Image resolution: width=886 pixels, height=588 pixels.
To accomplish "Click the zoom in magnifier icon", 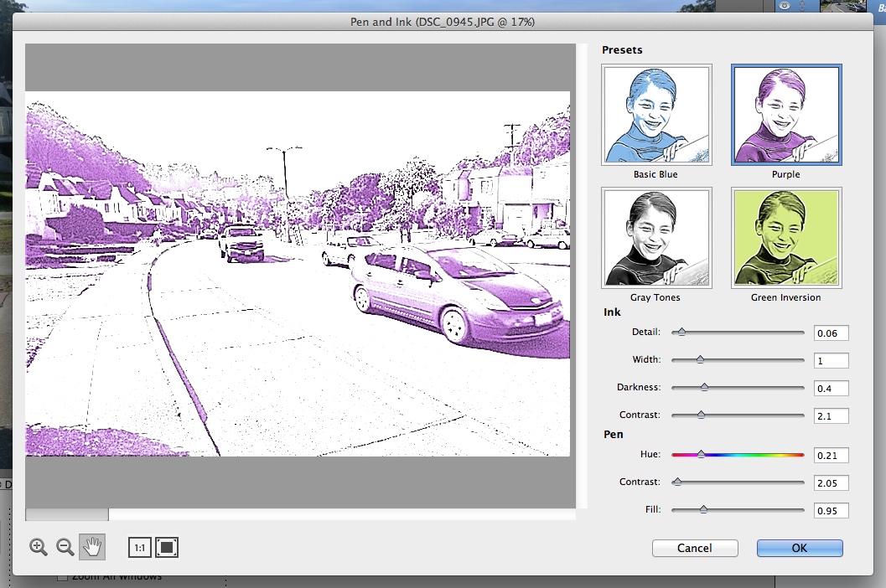I will (38, 547).
